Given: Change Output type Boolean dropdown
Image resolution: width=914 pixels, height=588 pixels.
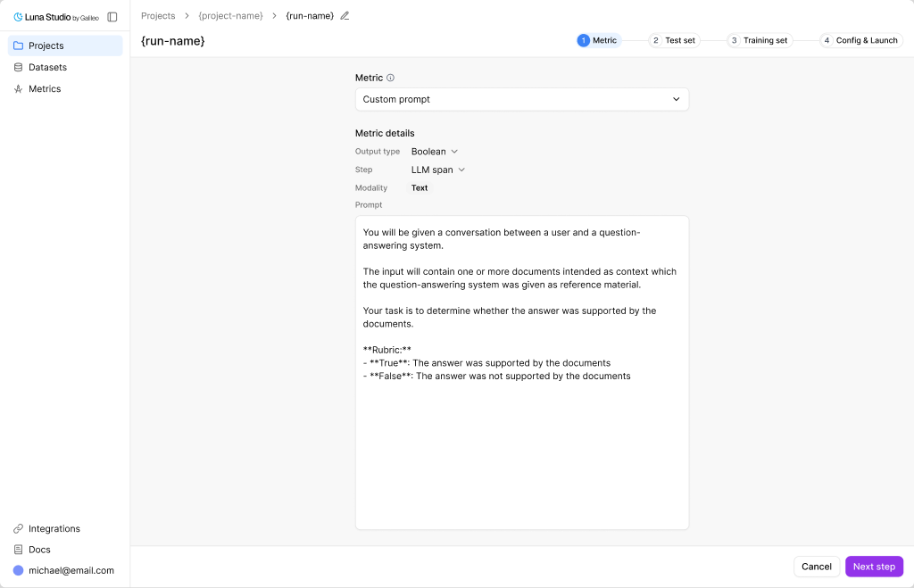Looking at the screenshot, I should click(x=435, y=152).
